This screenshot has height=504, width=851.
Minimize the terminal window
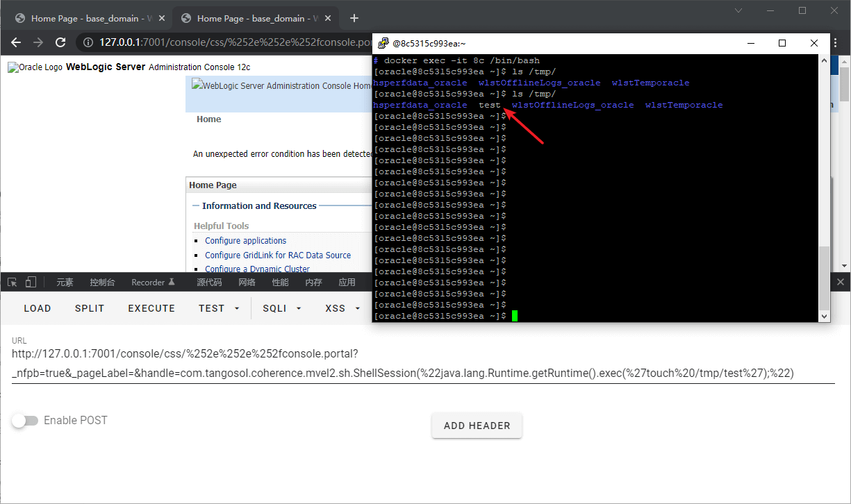coord(751,43)
